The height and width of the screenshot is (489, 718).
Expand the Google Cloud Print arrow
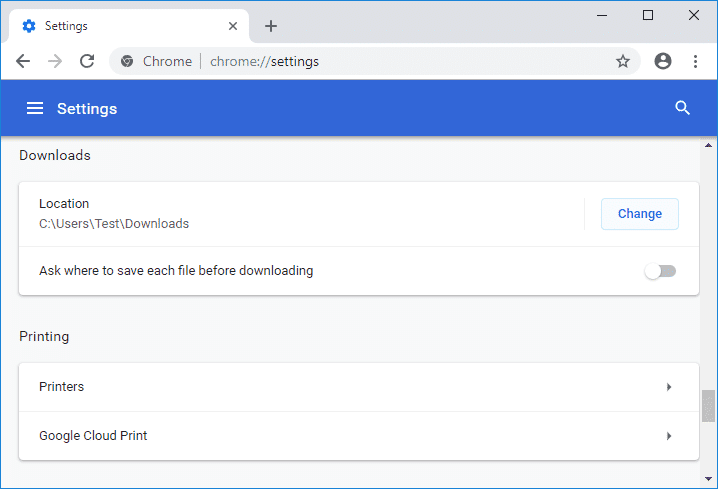click(x=669, y=436)
